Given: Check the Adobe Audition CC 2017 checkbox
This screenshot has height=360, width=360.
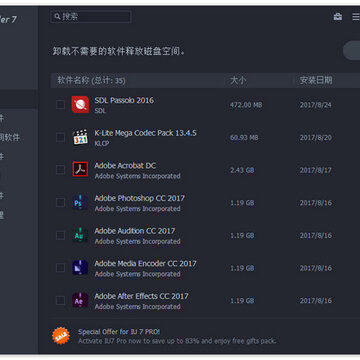Looking at the screenshot, I should 60,235.
